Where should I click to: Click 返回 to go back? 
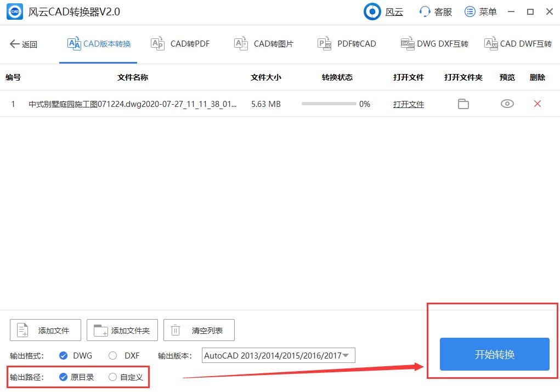coord(24,43)
